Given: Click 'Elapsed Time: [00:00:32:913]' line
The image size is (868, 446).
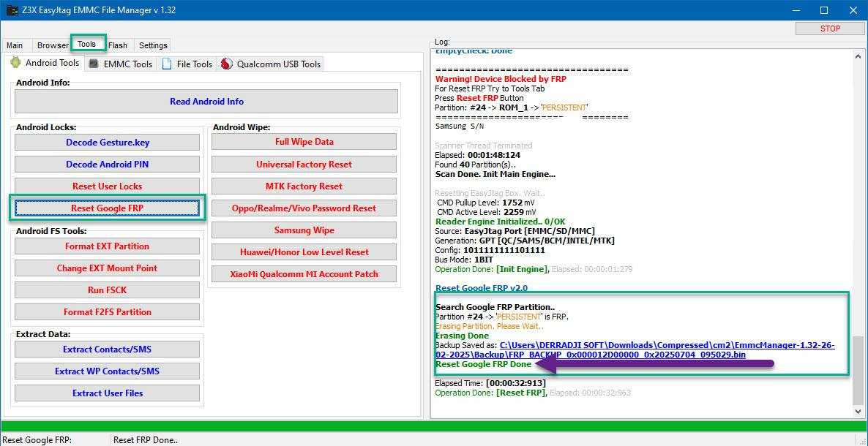Looking at the screenshot, I should click(x=490, y=383).
